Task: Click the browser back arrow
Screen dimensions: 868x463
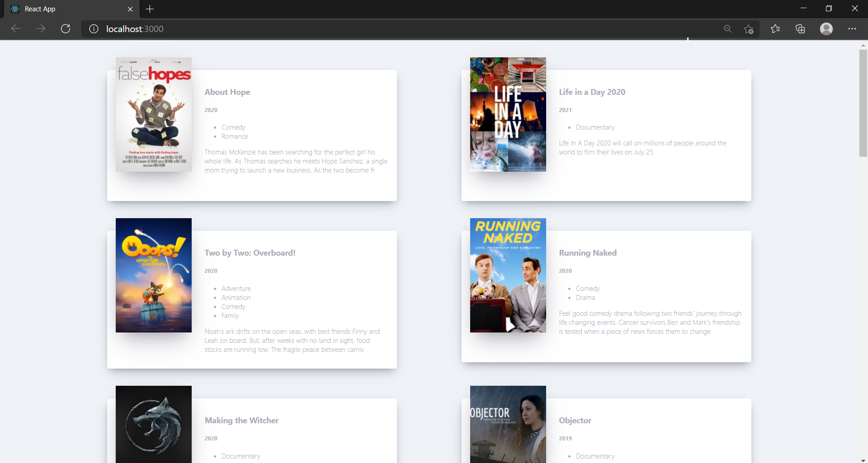Action: 16,29
